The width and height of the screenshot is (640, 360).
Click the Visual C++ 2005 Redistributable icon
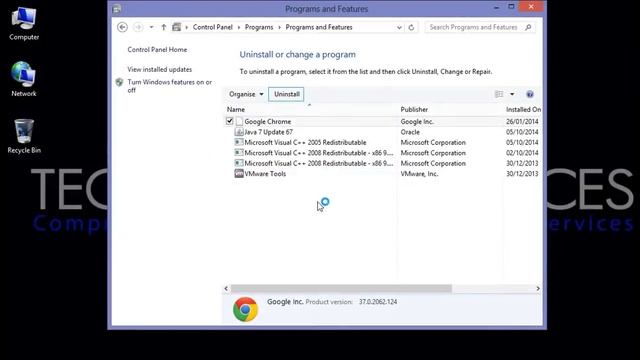(x=239, y=142)
